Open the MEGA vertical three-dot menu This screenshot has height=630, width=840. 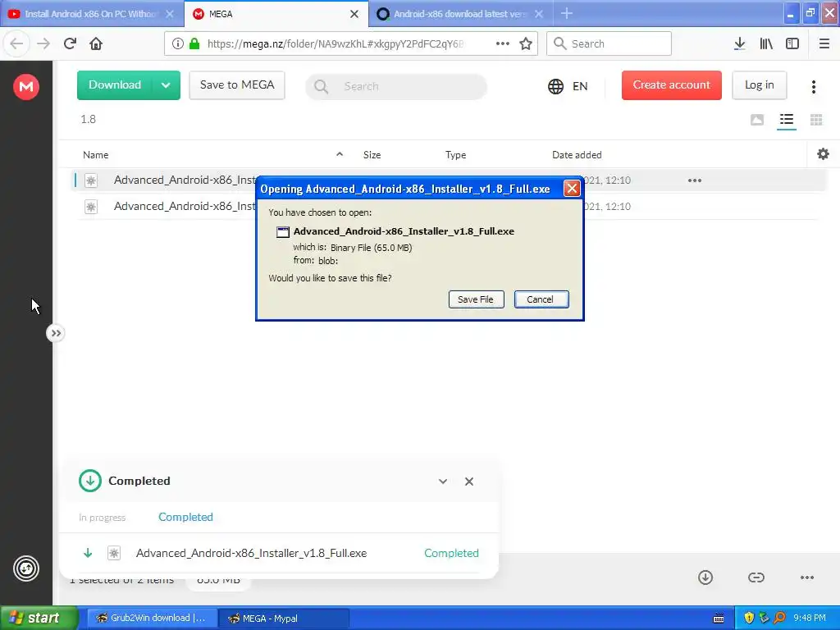click(813, 86)
